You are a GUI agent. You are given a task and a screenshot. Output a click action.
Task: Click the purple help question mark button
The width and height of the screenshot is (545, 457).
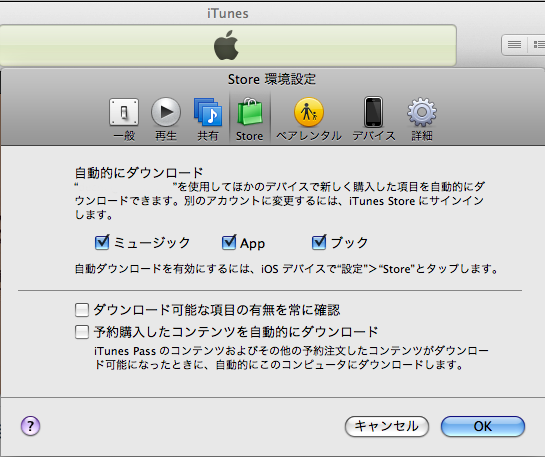coord(30,426)
